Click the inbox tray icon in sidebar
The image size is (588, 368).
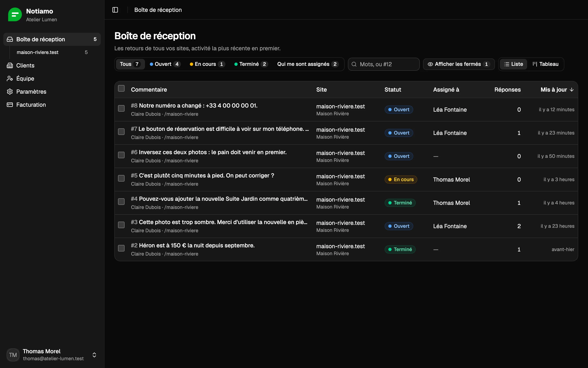(x=10, y=39)
